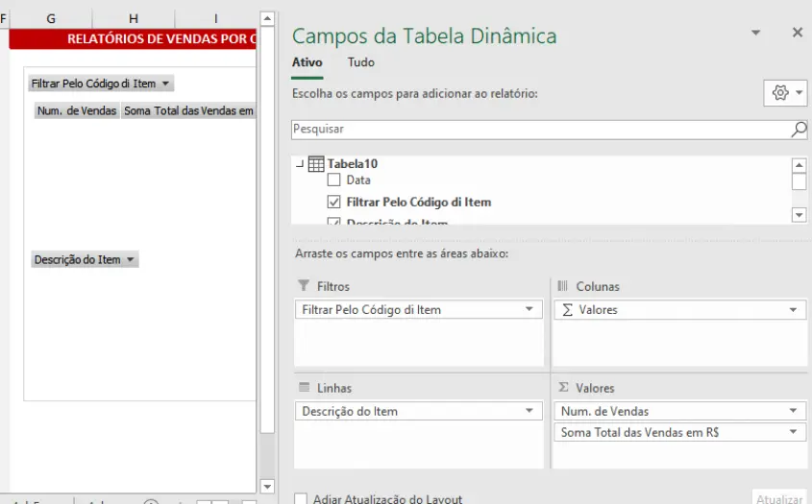812x504 pixels.
Task: Click the Atualizar button
Action: 779,498
